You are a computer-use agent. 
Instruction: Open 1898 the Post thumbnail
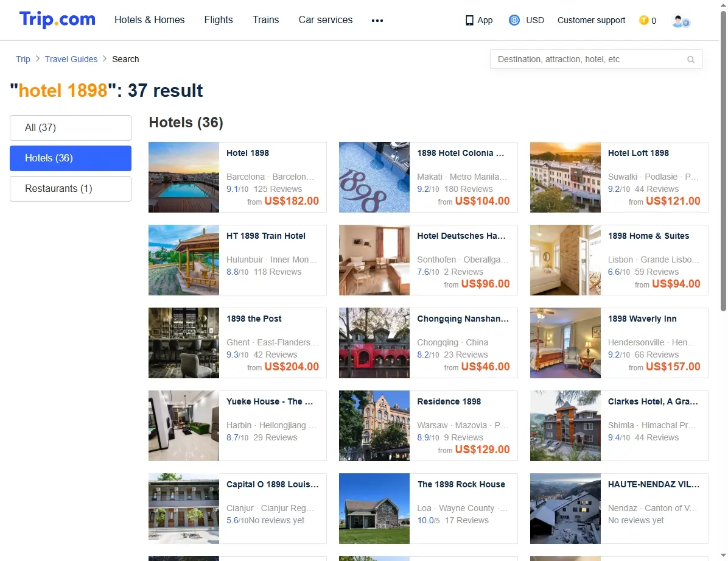(184, 342)
